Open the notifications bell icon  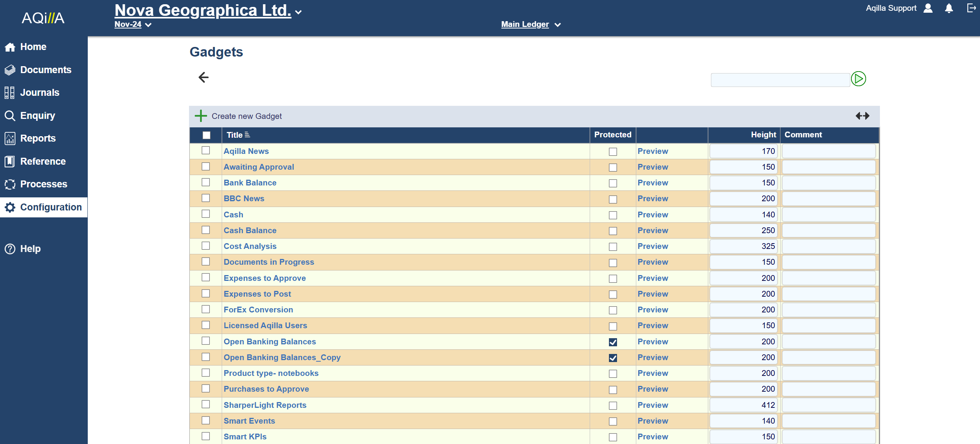coord(949,8)
